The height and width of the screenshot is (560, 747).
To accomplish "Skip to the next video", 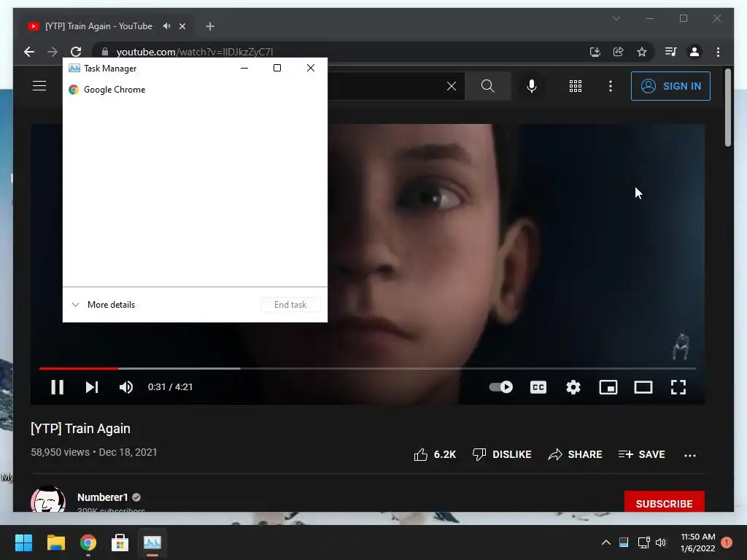I will pyautogui.click(x=91, y=387).
